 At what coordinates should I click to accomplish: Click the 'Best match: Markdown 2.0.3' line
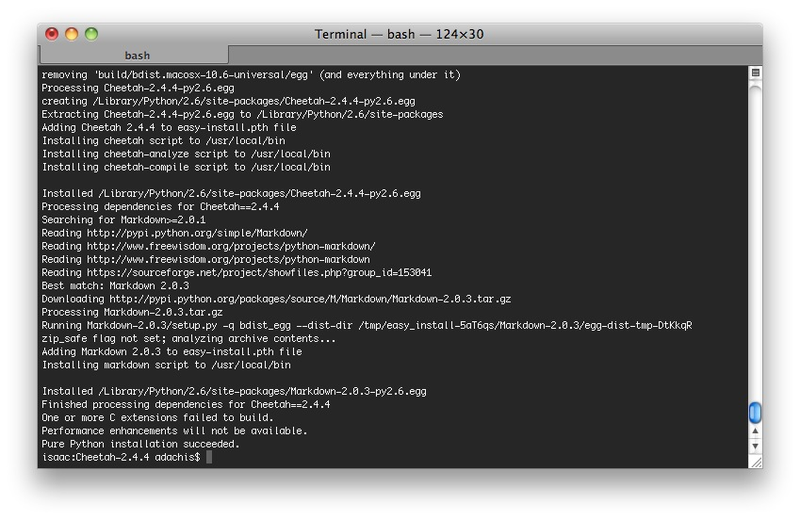pos(115,286)
